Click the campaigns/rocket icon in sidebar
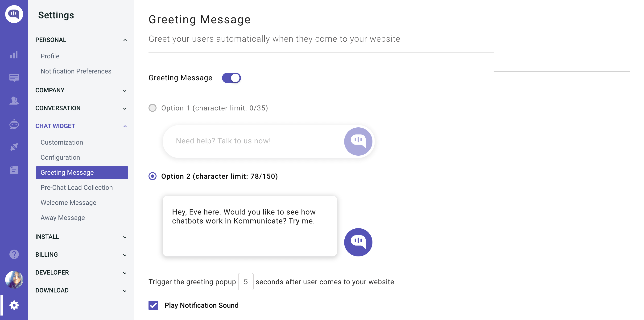This screenshot has width=644, height=320. click(x=14, y=146)
